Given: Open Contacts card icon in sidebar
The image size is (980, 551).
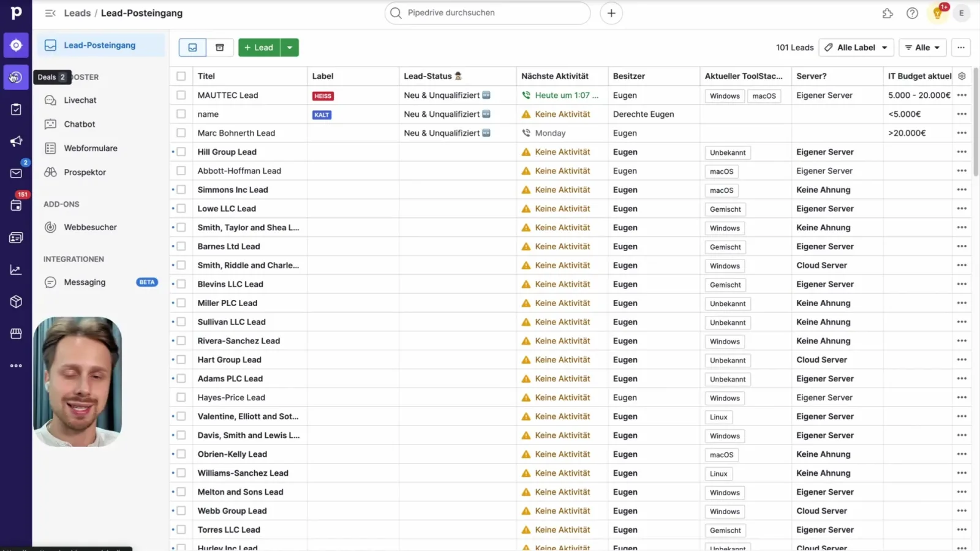Looking at the screenshot, I should click(x=16, y=238).
